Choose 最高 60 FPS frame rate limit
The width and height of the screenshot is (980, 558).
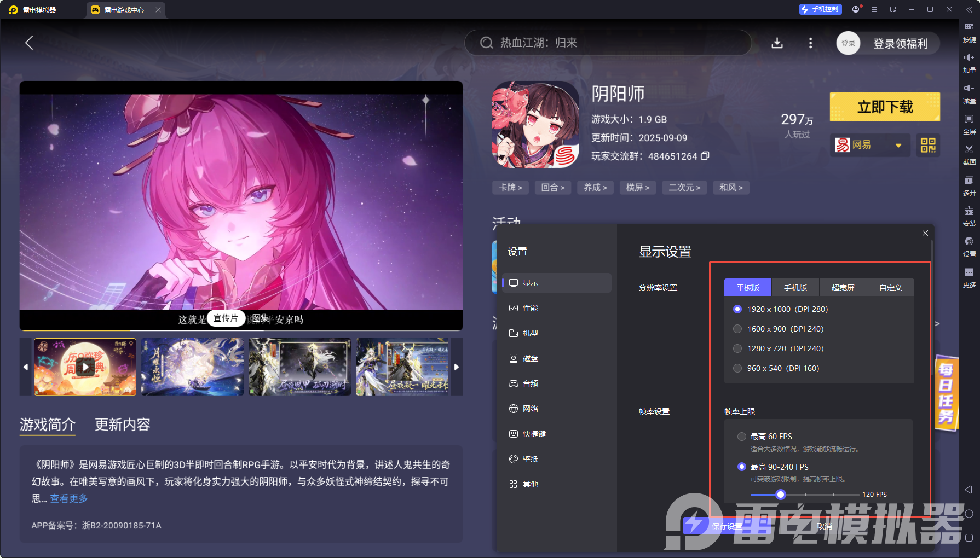pos(765,437)
